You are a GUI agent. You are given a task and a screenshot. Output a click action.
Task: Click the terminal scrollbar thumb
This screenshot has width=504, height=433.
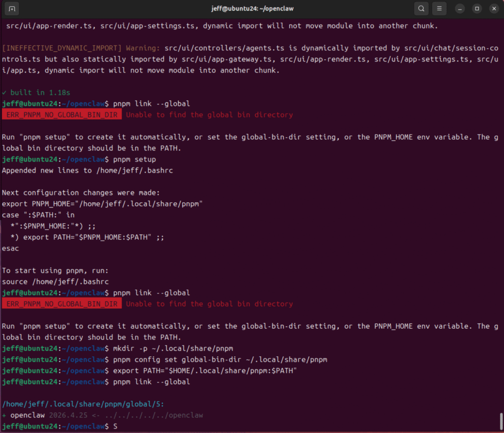(x=501, y=421)
